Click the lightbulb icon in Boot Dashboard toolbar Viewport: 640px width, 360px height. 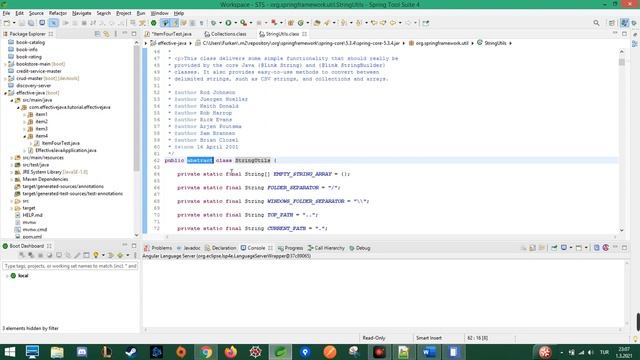(x=96, y=255)
